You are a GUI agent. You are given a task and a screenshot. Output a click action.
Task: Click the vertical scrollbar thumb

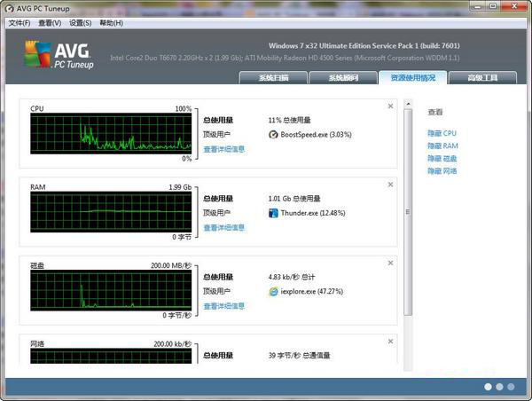point(408,212)
